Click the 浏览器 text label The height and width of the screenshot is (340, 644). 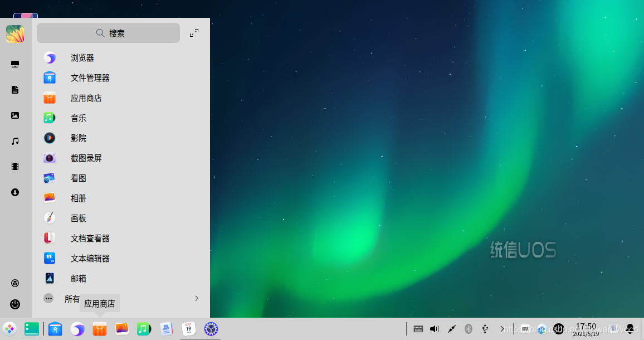pyautogui.click(x=82, y=58)
